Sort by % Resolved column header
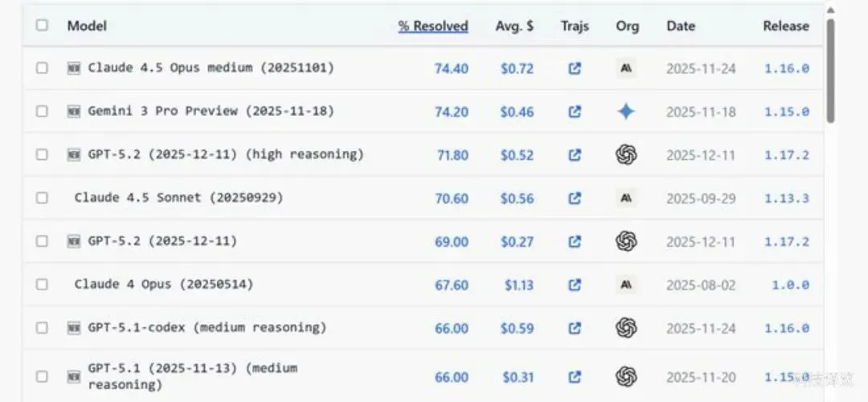 pos(433,26)
